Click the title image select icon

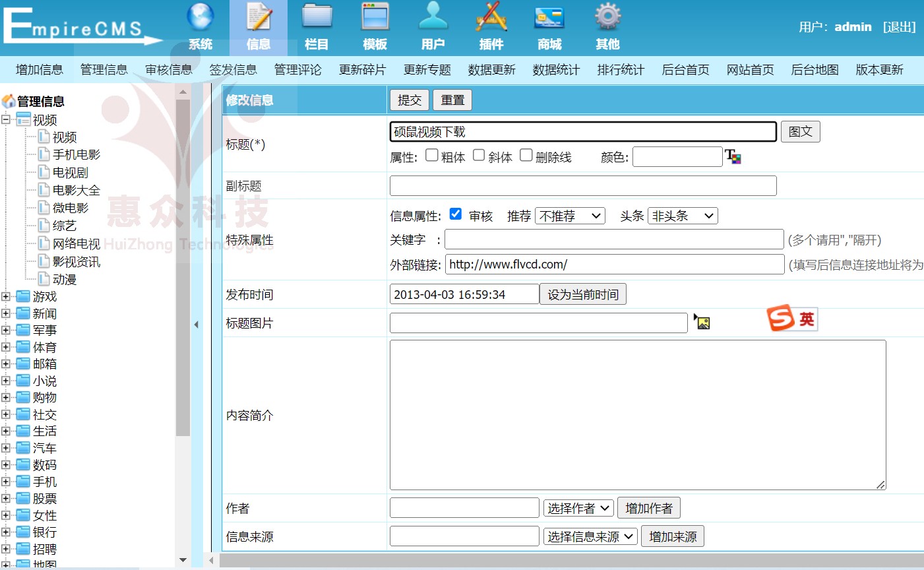click(x=702, y=322)
